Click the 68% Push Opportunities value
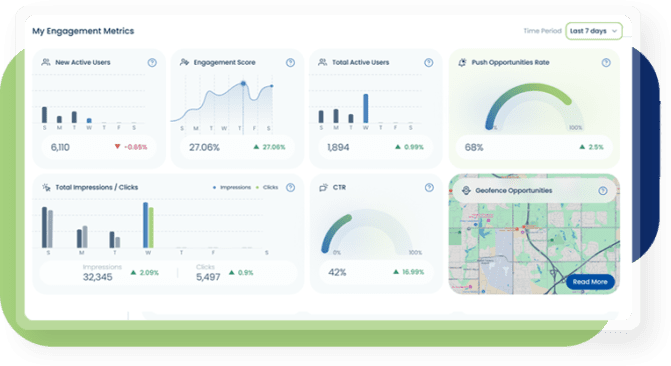Viewport: 671px width, 366px height. pos(474,147)
